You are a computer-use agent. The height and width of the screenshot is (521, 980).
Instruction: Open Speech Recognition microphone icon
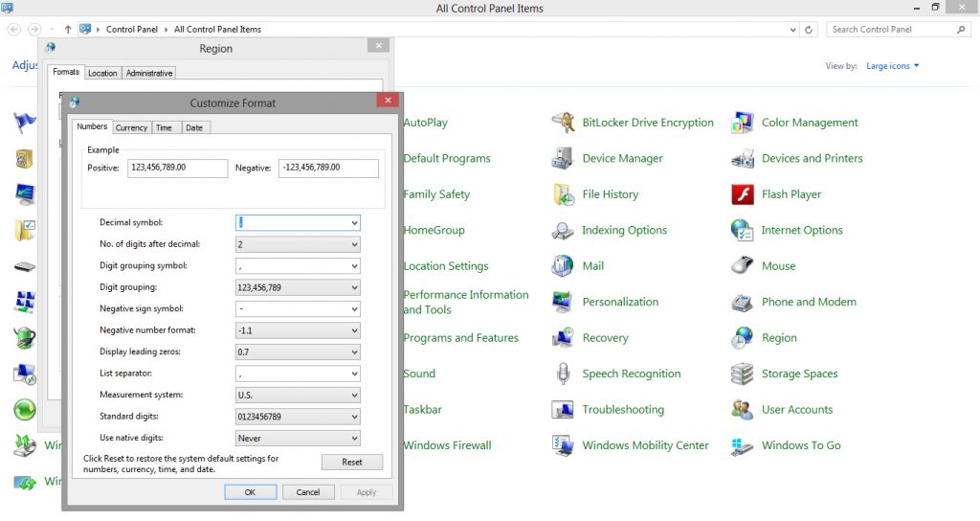coord(563,374)
